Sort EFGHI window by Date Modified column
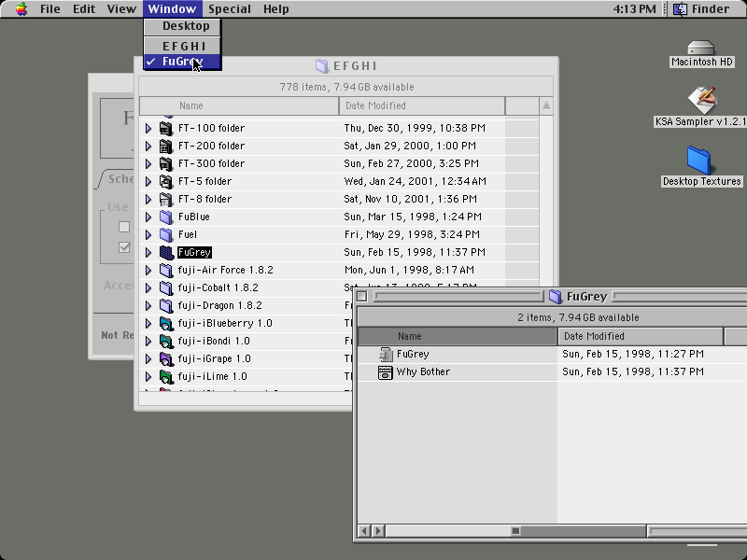 coord(422,105)
